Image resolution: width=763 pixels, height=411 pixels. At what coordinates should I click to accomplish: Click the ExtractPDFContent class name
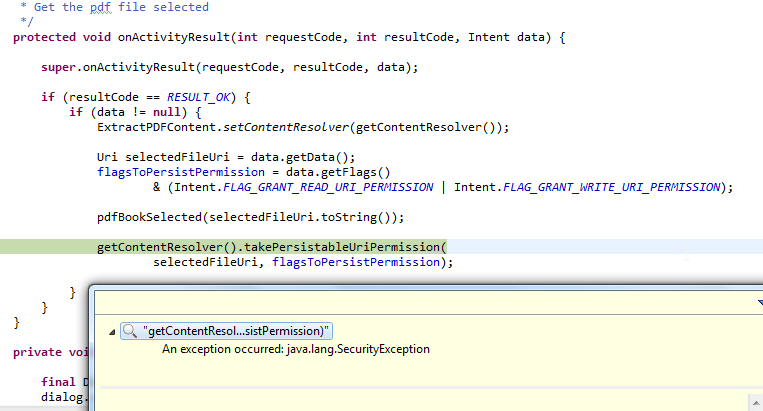(x=156, y=127)
